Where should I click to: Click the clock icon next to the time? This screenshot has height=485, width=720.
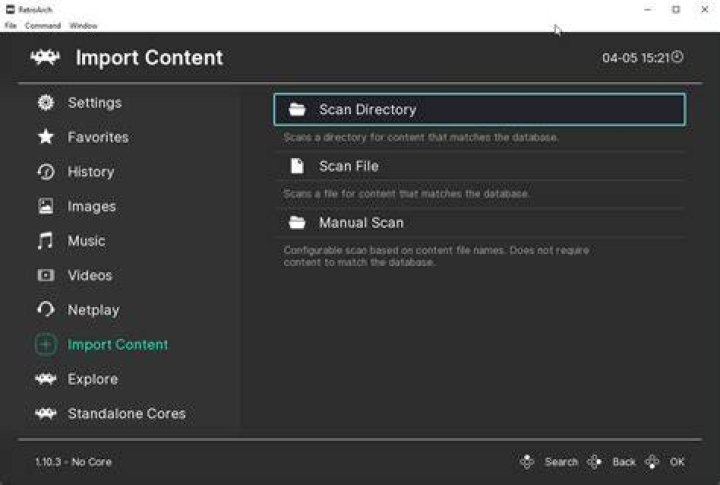pos(677,57)
